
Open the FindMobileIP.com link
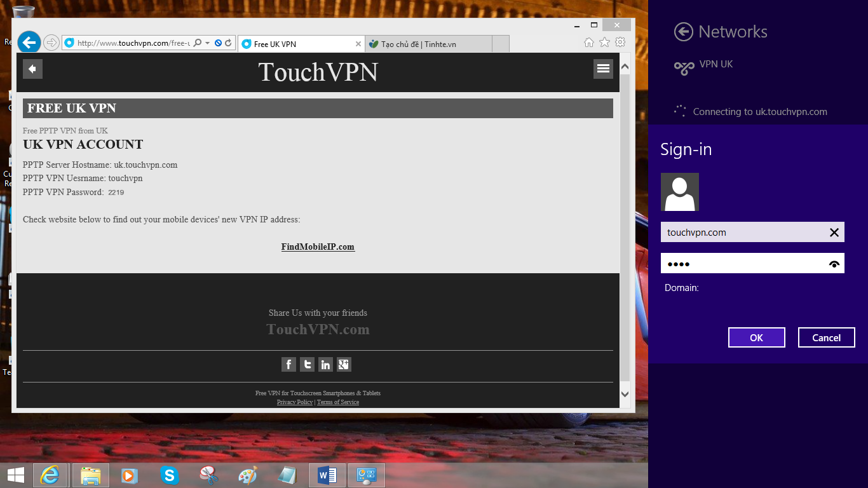point(318,247)
